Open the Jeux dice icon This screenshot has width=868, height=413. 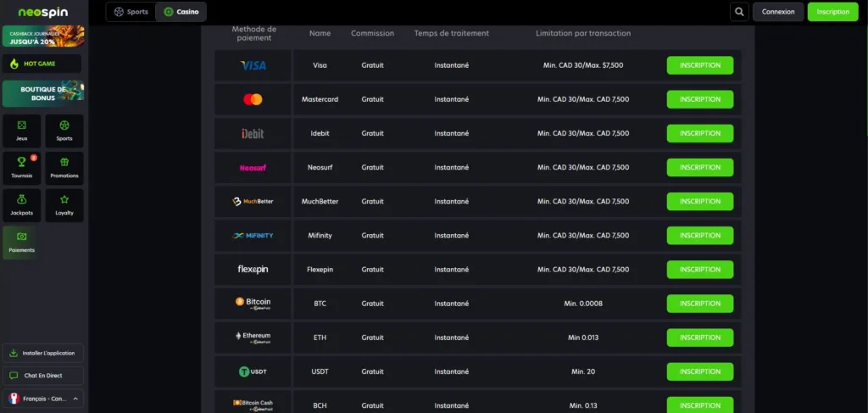tap(22, 126)
